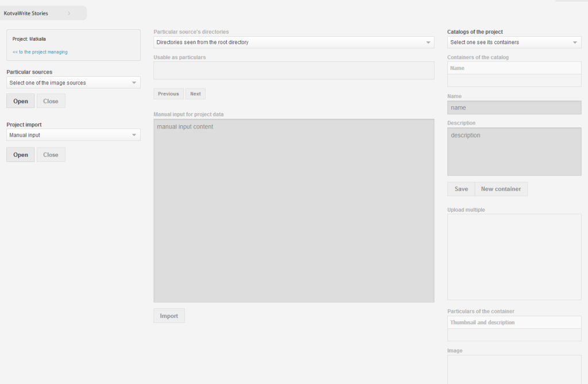Click the Next button
The image size is (588, 384).
195,94
